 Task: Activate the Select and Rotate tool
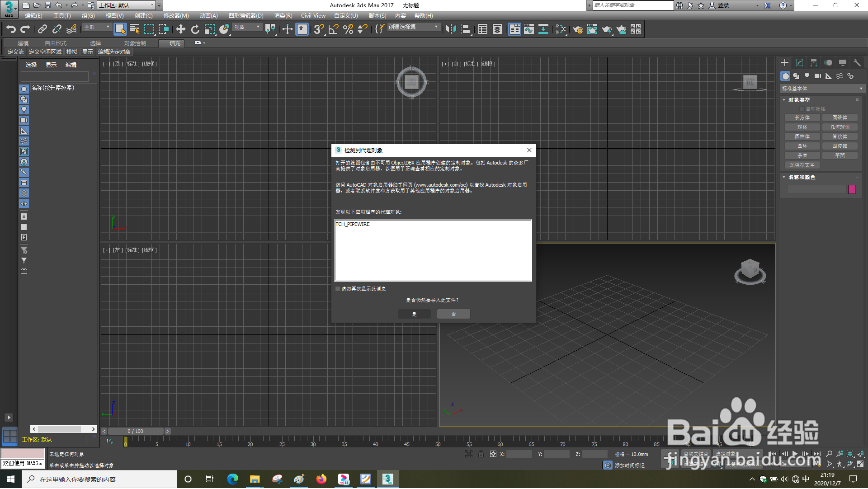pos(195,29)
